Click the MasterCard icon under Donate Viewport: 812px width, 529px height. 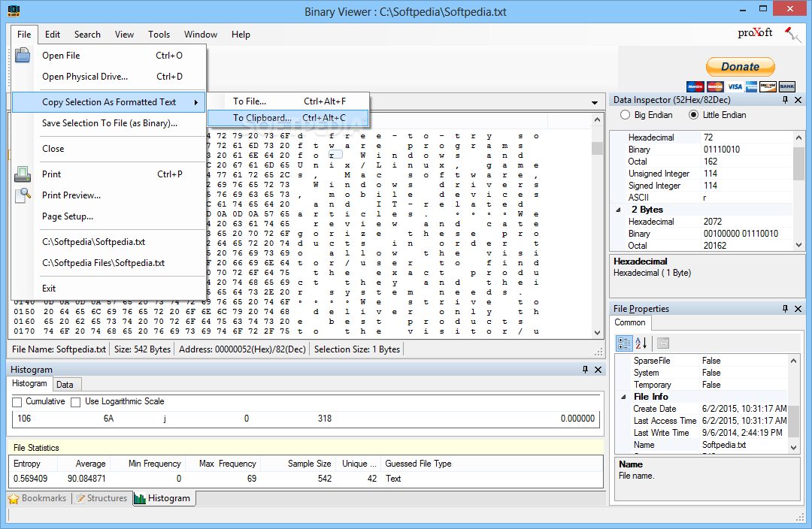(x=715, y=86)
